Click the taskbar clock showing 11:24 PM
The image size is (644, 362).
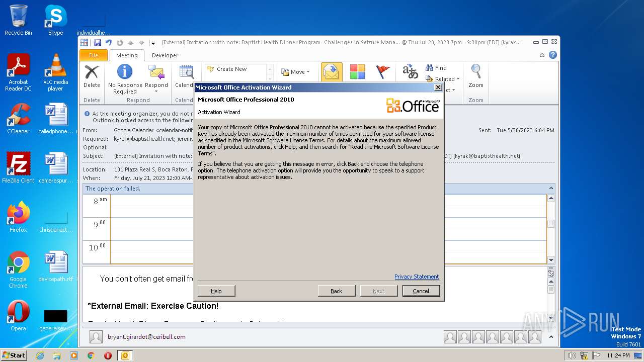click(618, 355)
